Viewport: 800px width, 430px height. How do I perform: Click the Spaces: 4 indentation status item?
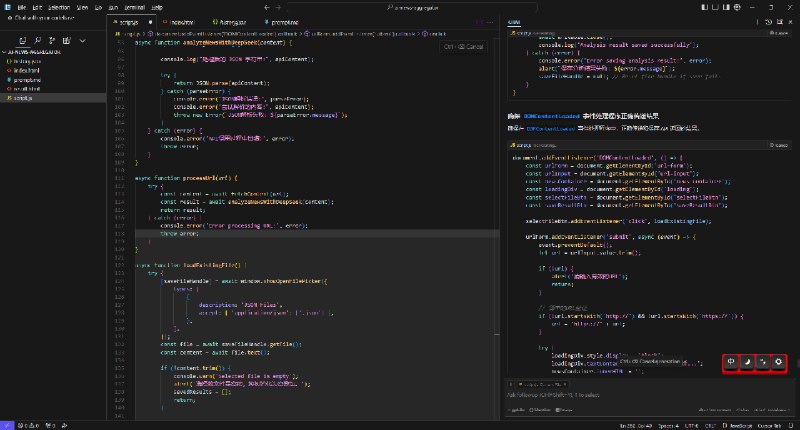(x=668, y=425)
